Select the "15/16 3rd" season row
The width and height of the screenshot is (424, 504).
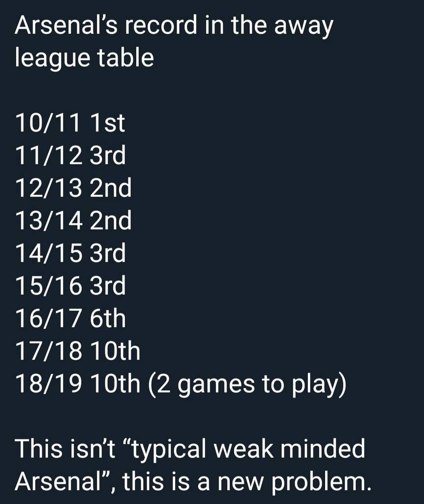[x=70, y=285]
